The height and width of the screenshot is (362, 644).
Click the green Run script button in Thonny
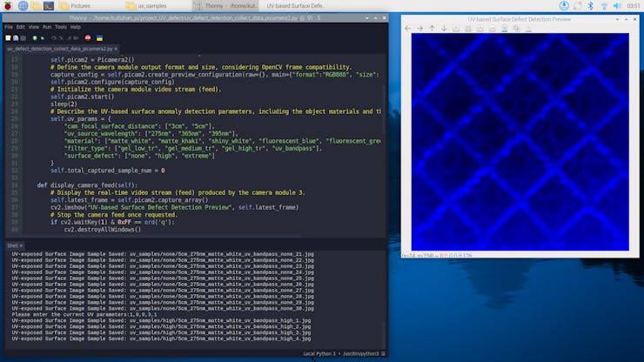[x=35, y=37]
